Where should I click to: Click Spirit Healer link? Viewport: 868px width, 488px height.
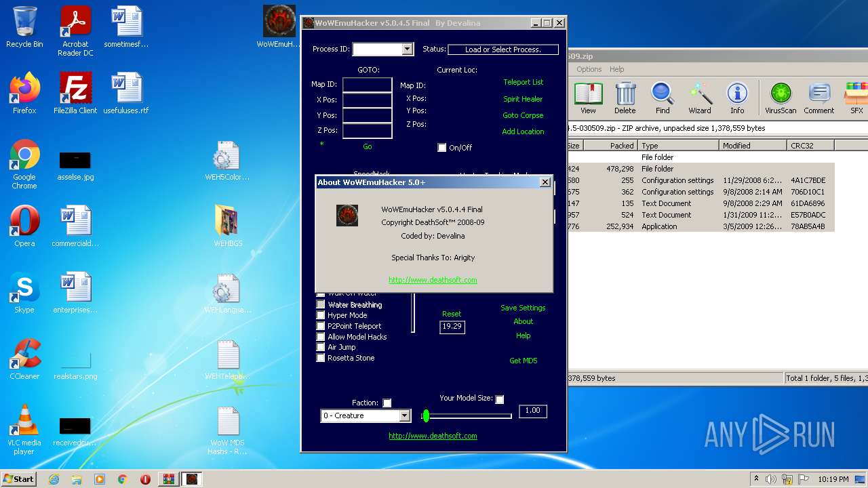point(523,99)
